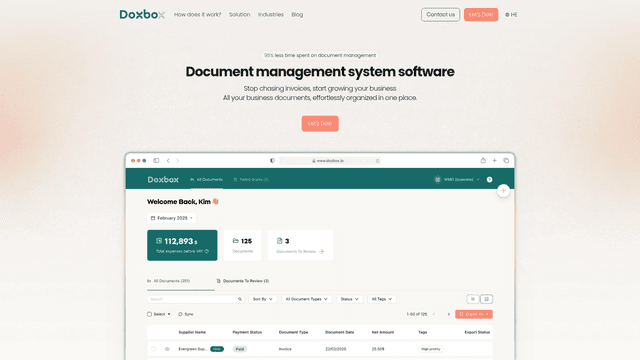Click the hero Let's Dox button under the headline
640x360 pixels.
[320, 124]
